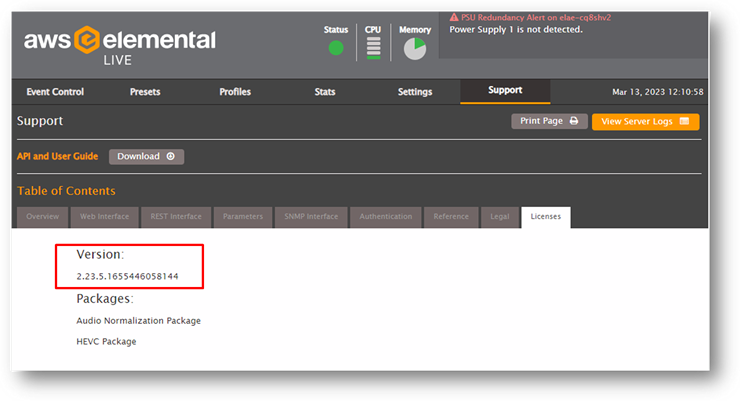The height and width of the screenshot is (401, 740).
Task: Switch to the Legal tab
Action: [x=500, y=217]
